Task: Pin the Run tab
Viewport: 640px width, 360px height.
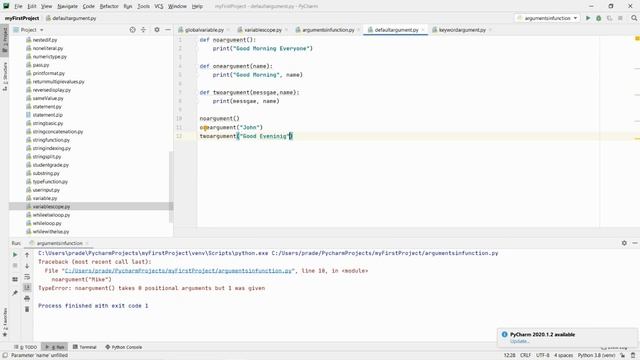Action: [x=15, y=293]
